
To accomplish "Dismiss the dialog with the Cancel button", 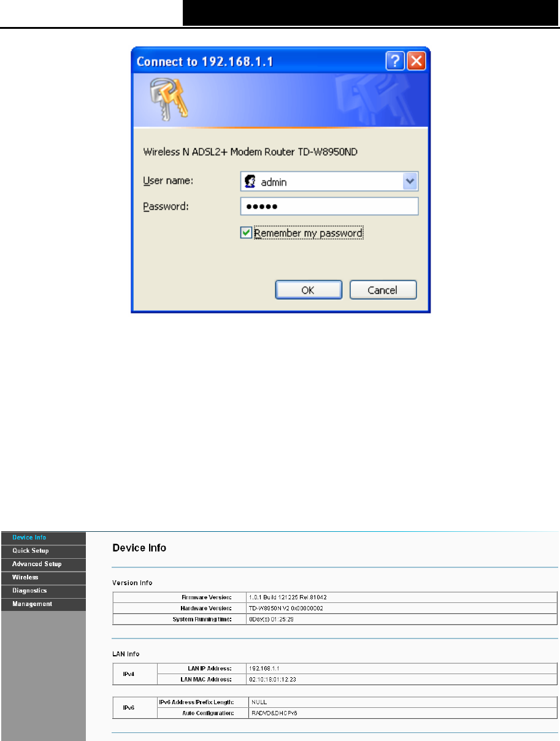I will (x=383, y=290).
